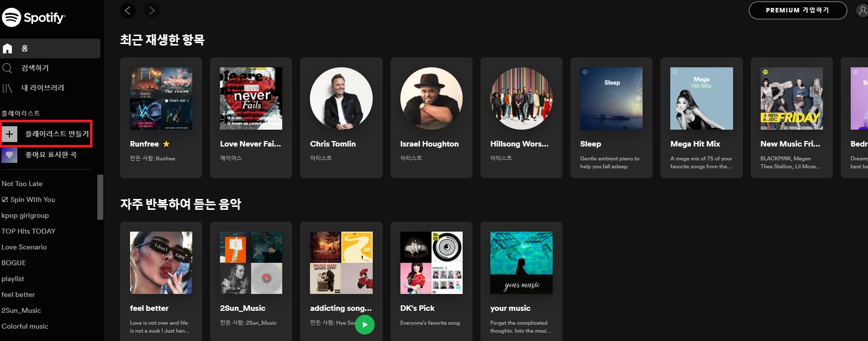Viewport: 868px width, 341px height.
Task: Open the Runfree playlist cover
Action: pyautogui.click(x=161, y=98)
